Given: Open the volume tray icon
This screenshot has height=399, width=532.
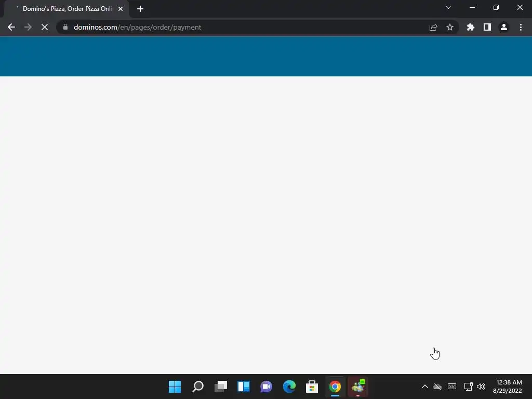Looking at the screenshot, I should pyautogui.click(x=481, y=387).
